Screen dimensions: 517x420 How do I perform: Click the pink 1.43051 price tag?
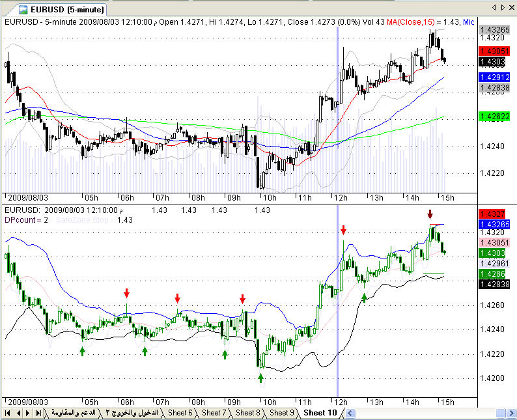[x=494, y=243]
